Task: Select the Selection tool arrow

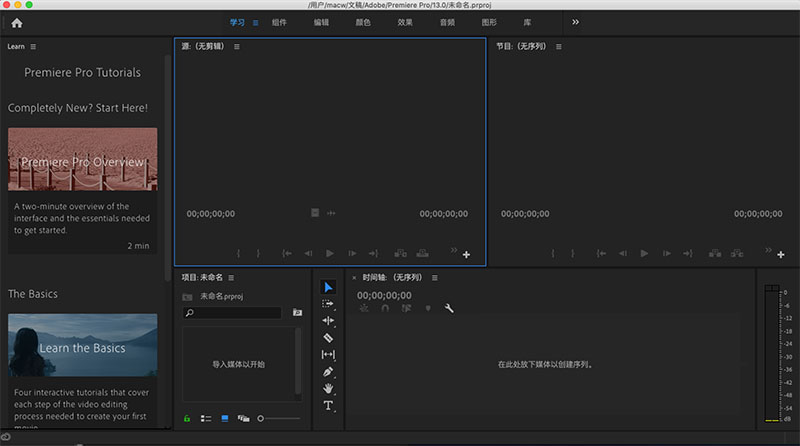Action: pyautogui.click(x=328, y=287)
